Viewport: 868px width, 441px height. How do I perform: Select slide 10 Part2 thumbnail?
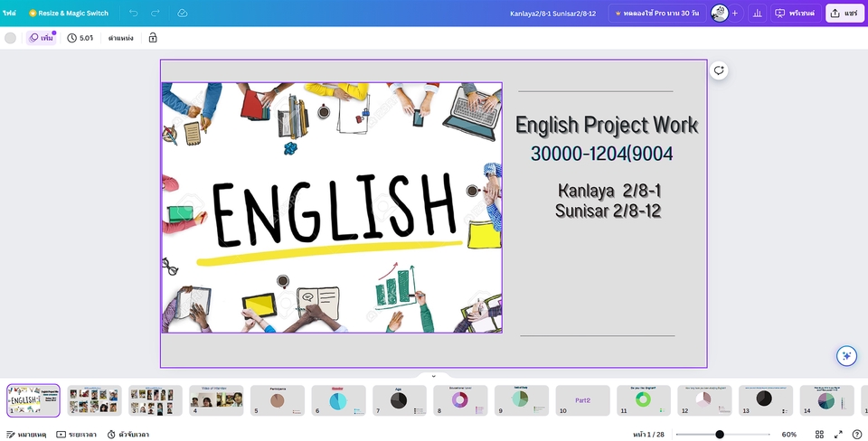point(583,400)
